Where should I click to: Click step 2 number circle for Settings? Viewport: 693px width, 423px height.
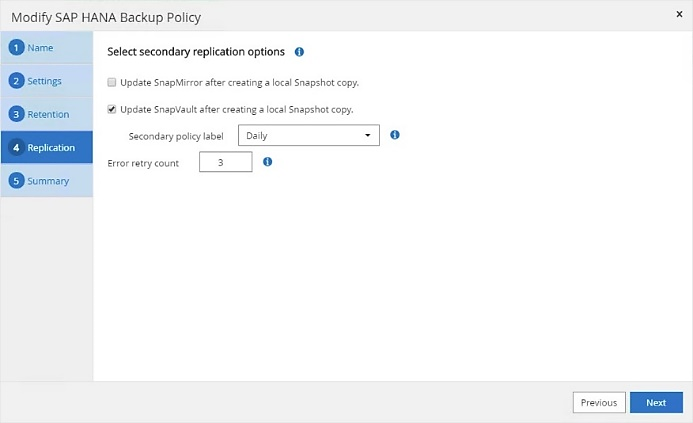click(17, 81)
